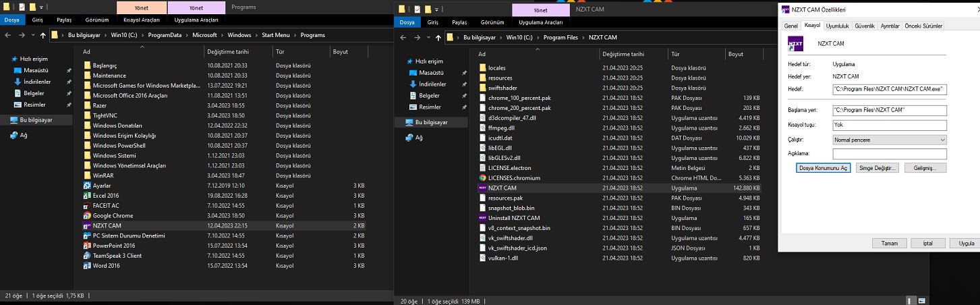Select ffmpeg.dll file icon

click(x=482, y=128)
